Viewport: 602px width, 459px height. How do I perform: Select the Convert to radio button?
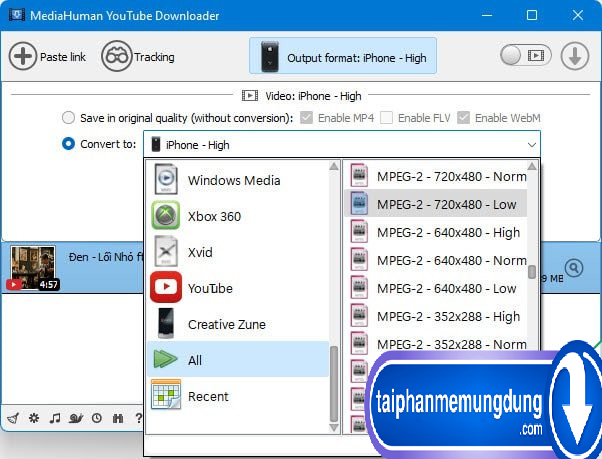(68, 144)
